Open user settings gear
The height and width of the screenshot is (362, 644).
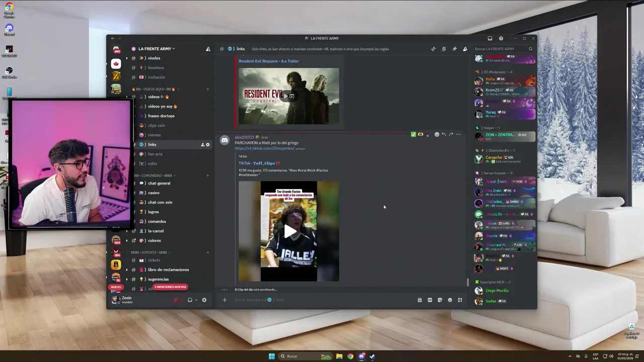pyautogui.click(x=204, y=300)
